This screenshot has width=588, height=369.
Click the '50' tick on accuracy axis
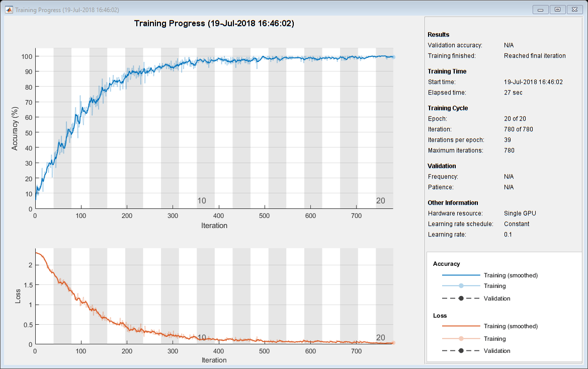pyautogui.click(x=29, y=133)
